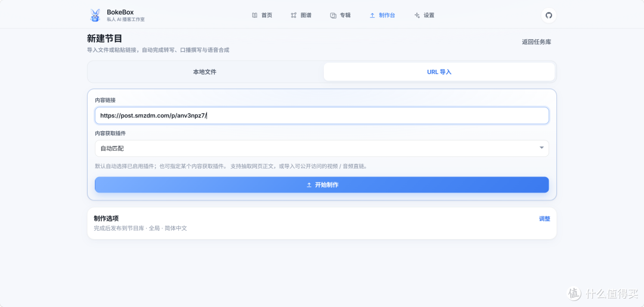Open the 内容获取插件 dropdown showing 自动匹配
This screenshot has height=307, width=644.
click(x=321, y=148)
